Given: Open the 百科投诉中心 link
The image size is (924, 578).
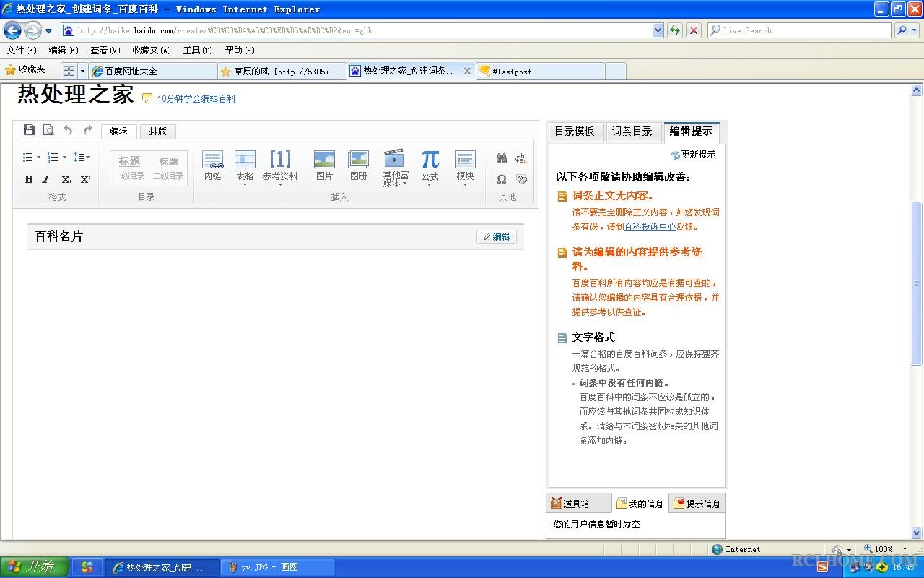Looking at the screenshot, I should click(650, 226).
